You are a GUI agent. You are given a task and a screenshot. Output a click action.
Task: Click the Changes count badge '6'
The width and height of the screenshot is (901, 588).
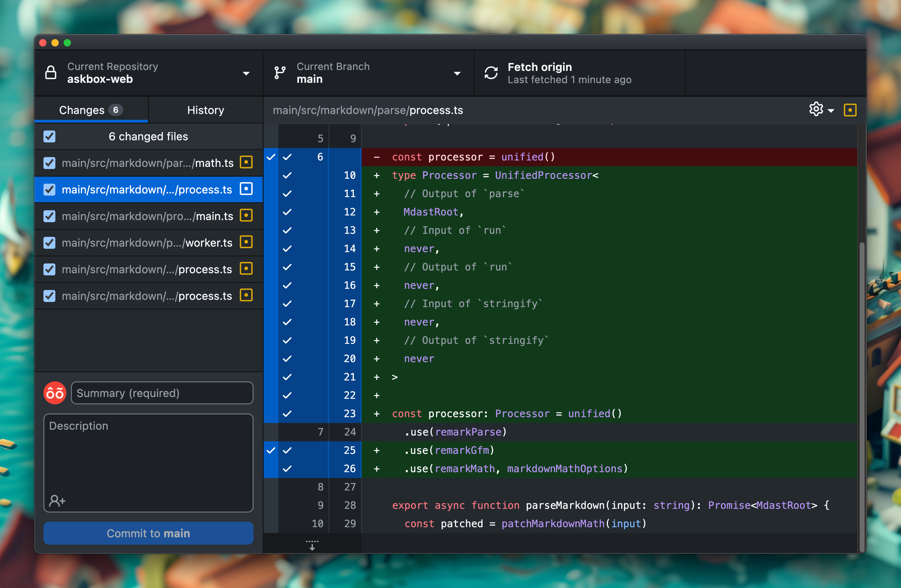tap(116, 110)
